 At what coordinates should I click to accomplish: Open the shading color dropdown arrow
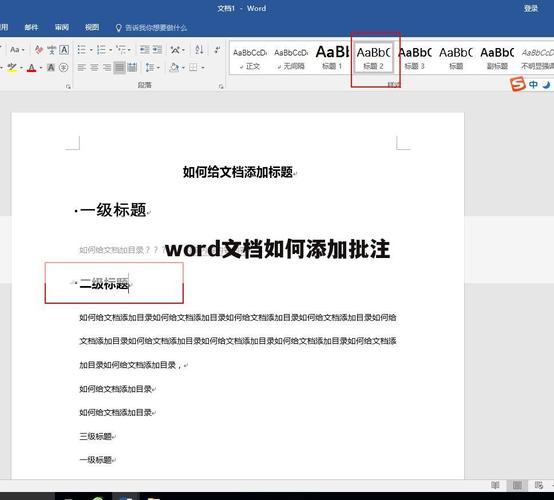point(183,67)
